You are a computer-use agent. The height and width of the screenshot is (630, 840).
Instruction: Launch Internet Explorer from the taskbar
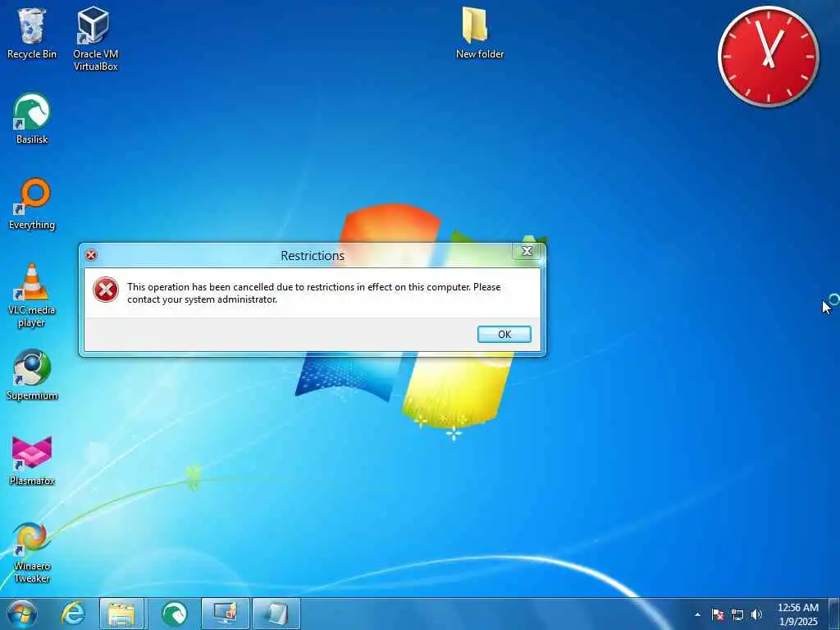click(73, 614)
